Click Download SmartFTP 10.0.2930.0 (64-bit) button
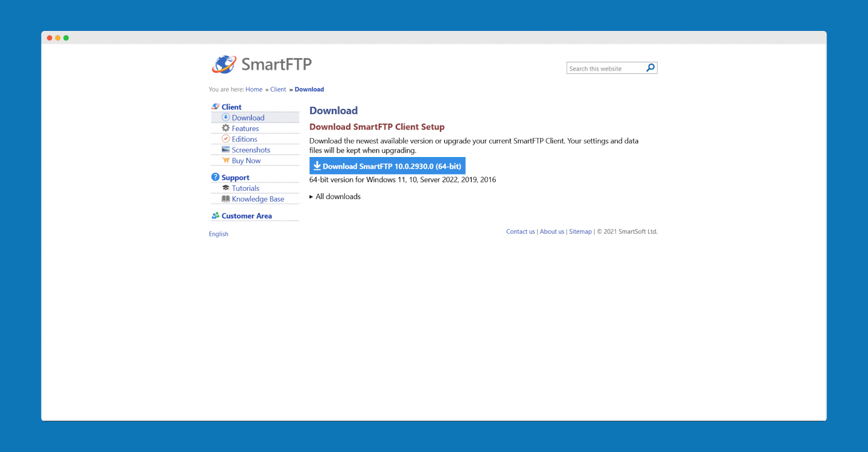This screenshot has width=868, height=452. pyautogui.click(x=387, y=166)
